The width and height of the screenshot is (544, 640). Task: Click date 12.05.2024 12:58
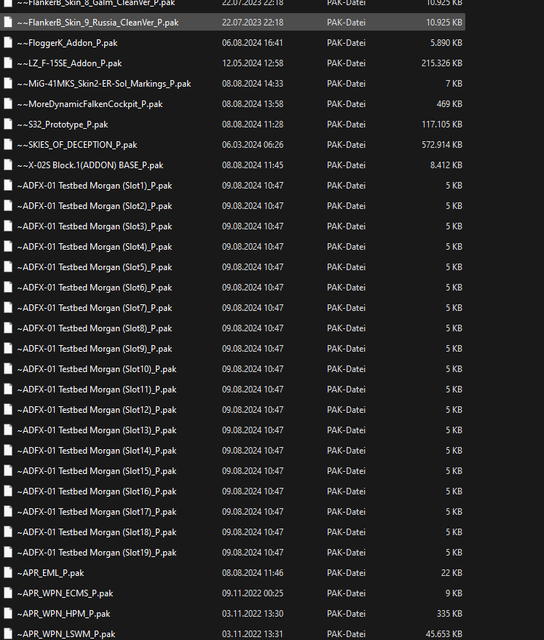(x=253, y=63)
